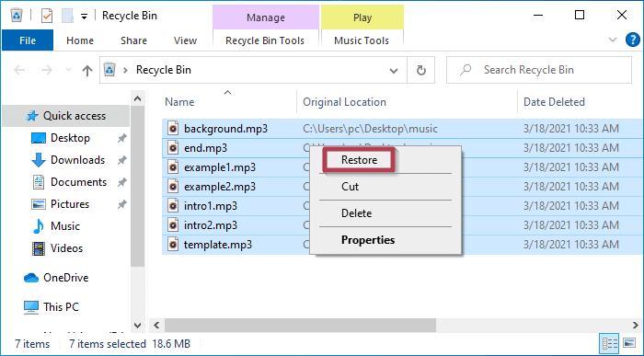Switch to the Home ribbon tab
Viewport: 644px width, 356px height.
[x=80, y=40]
